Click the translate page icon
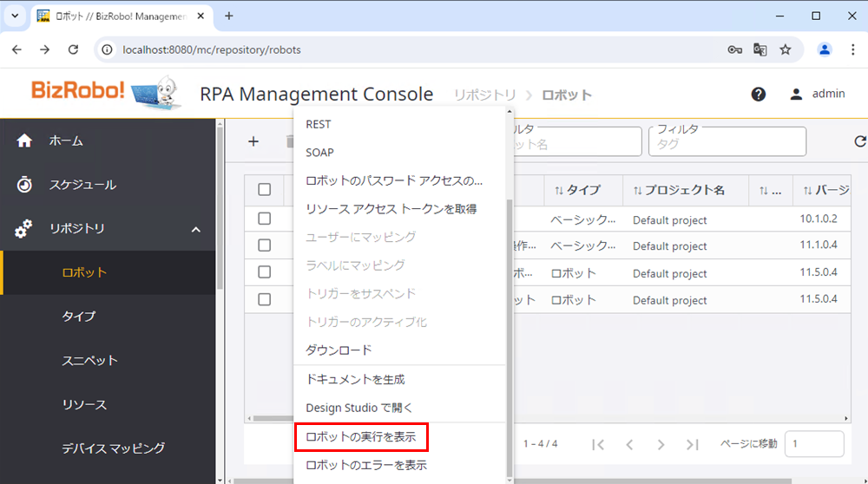 760,49
